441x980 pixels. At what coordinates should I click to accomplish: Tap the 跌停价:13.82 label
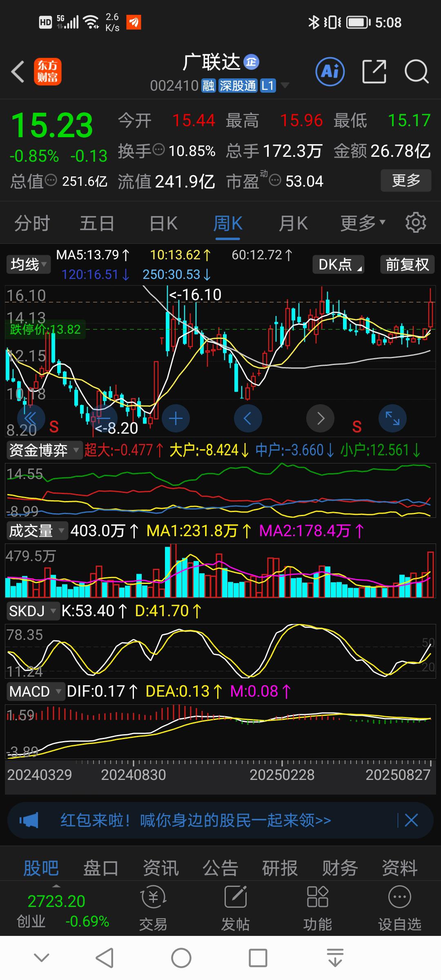click(45, 329)
